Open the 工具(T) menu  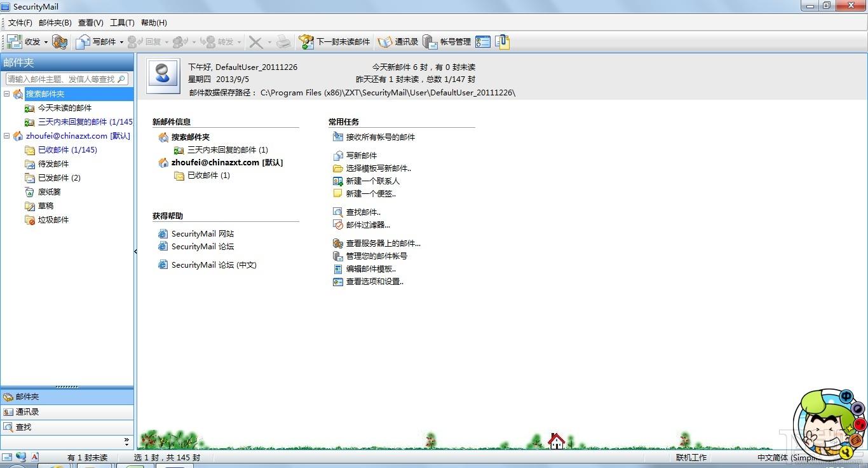[x=122, y=23]
